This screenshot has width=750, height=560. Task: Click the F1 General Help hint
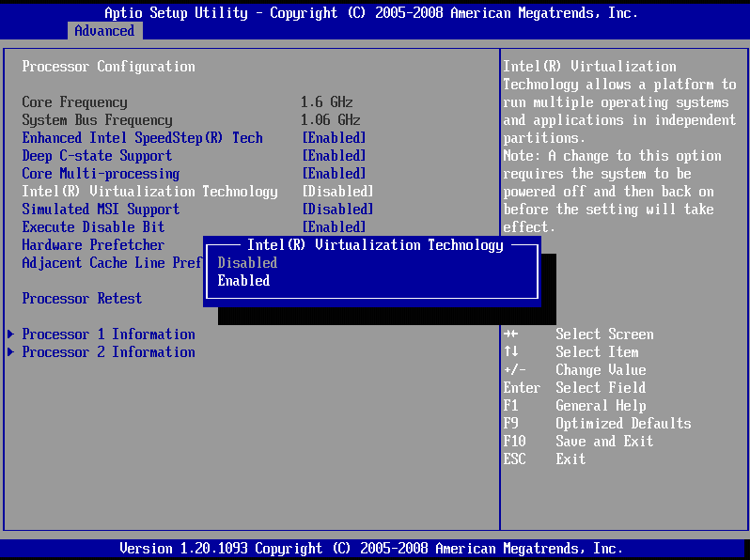pos(575,406)
